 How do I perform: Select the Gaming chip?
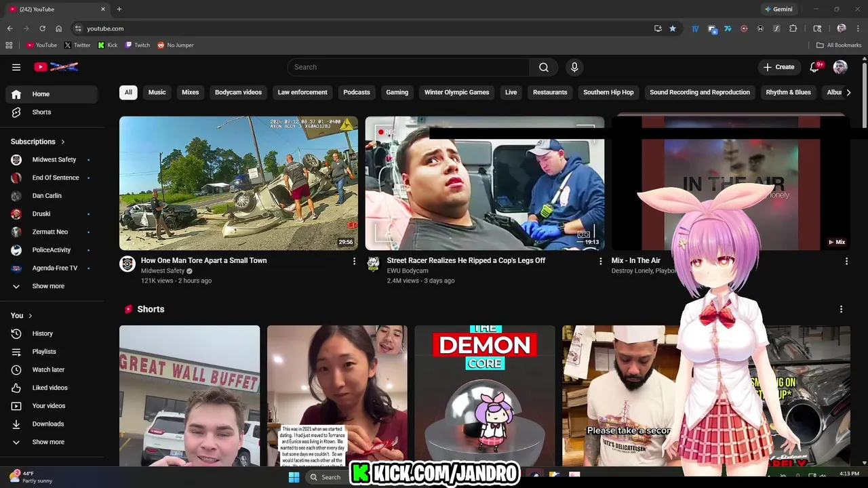tap(397, 92)
